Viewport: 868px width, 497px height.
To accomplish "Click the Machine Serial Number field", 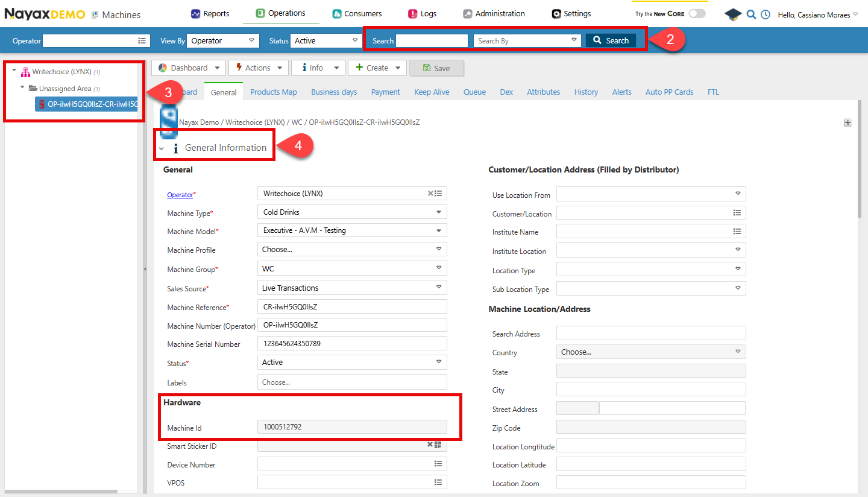I will [x=353, y=343].
